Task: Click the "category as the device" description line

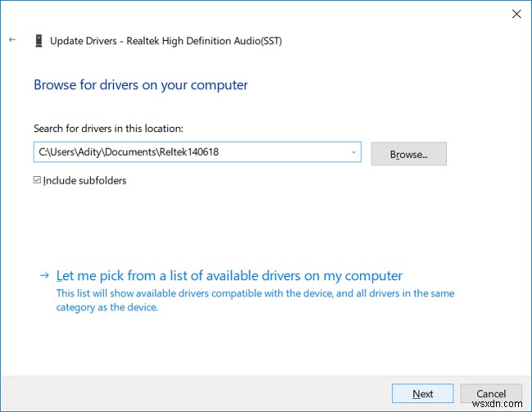Action: pyautogui.click(x=106, y=308)
